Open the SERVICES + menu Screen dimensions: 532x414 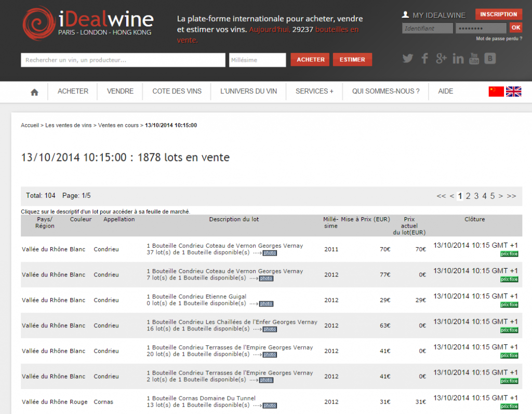(314, 91)
